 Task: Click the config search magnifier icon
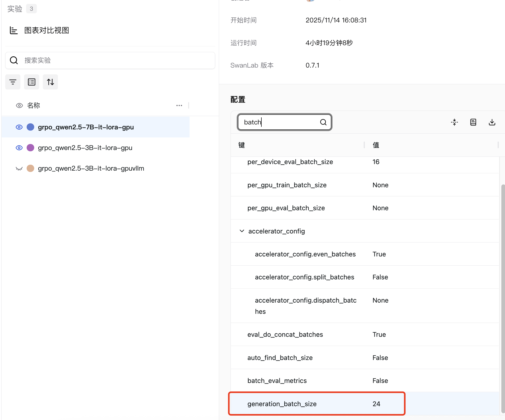[323, 122]
